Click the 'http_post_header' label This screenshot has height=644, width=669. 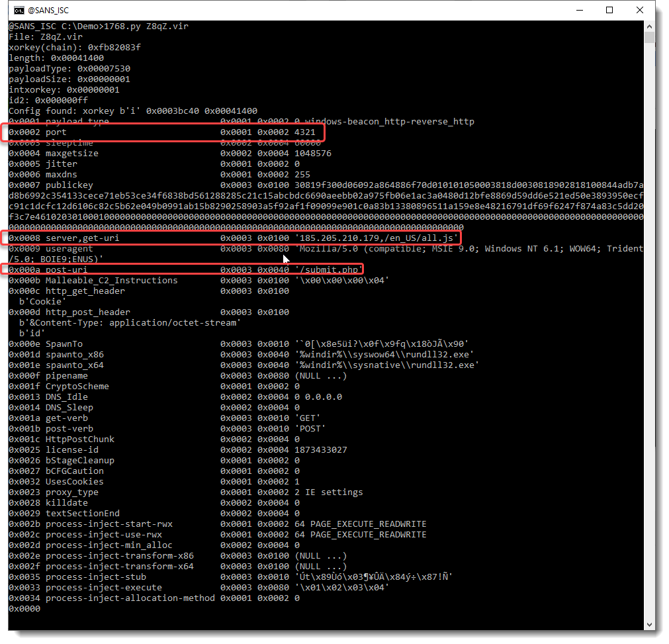pyautogui.click(x=88, y=312)
